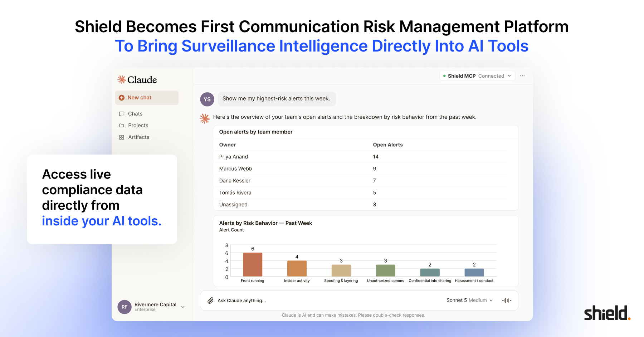Click the Spoofing & layering bar
This screenshot has height=337, width=644.
341,270
